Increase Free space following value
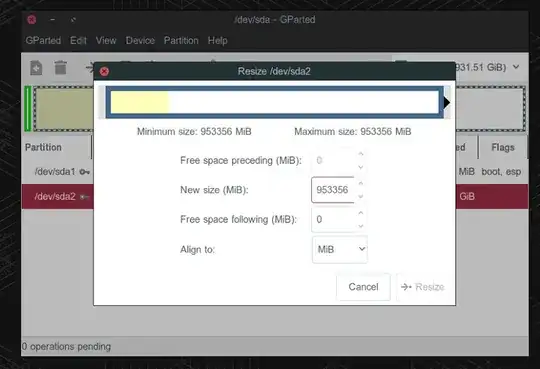Image resolution: width=540 pixels, height=369 pixels. [361, 213]
